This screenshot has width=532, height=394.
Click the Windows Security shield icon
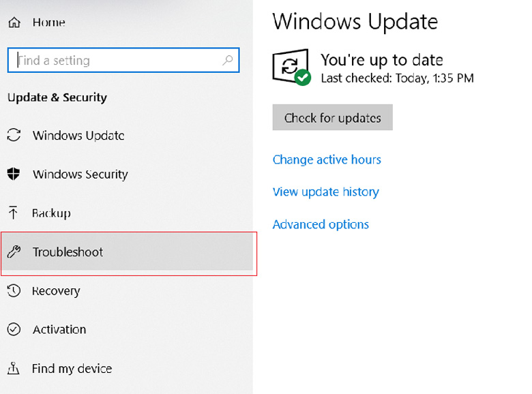14,174
